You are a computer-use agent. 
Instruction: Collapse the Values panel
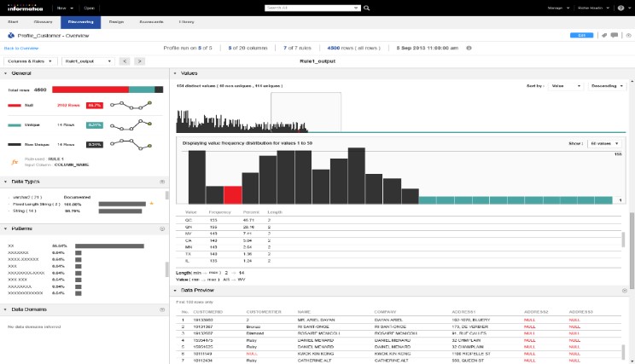(x=176, y=73)
